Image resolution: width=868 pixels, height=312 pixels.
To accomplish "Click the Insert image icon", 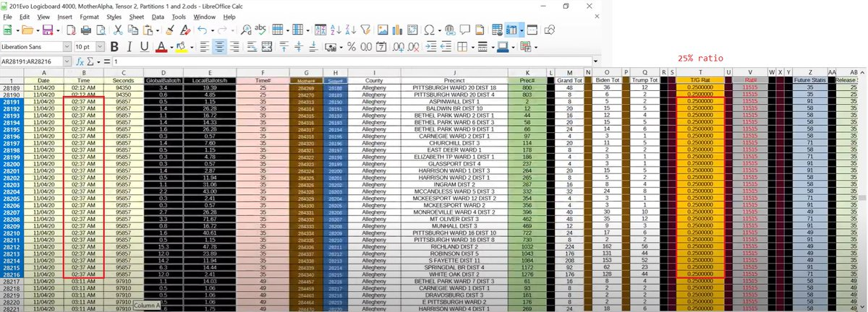I will [383, 30].
